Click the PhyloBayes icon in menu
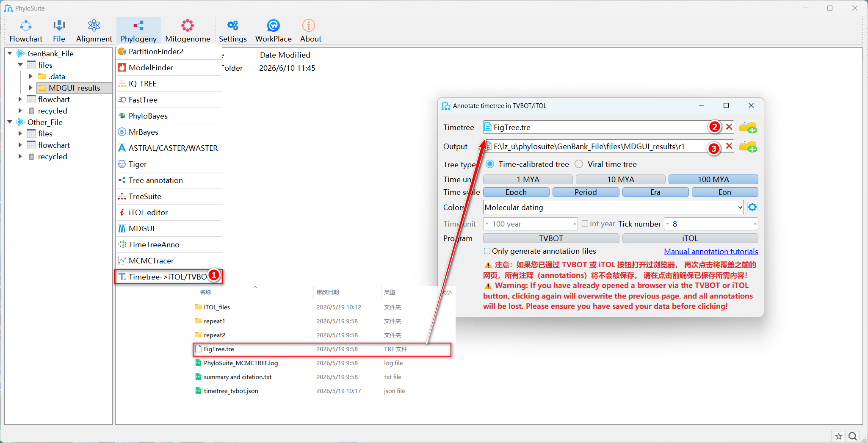This screenshot has height=443, width=868. (x=122, y=116)
